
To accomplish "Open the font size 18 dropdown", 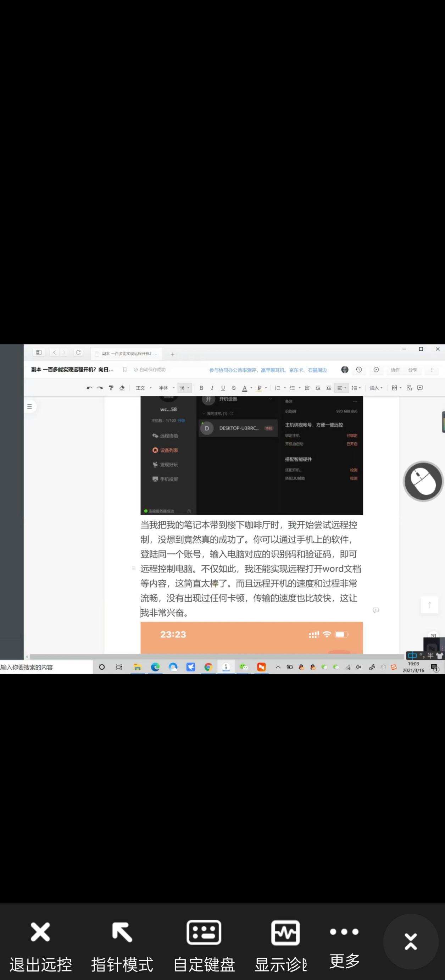I will 184,388.
